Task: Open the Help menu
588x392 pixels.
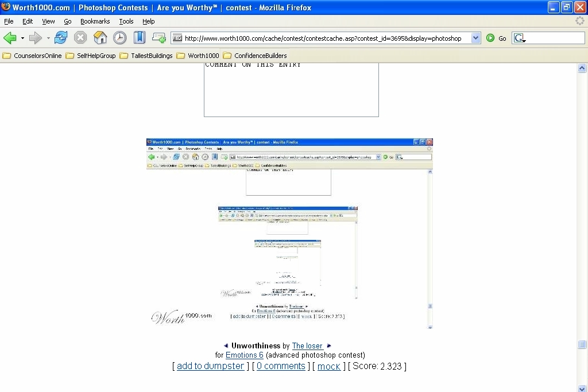Action: [149, 21]
